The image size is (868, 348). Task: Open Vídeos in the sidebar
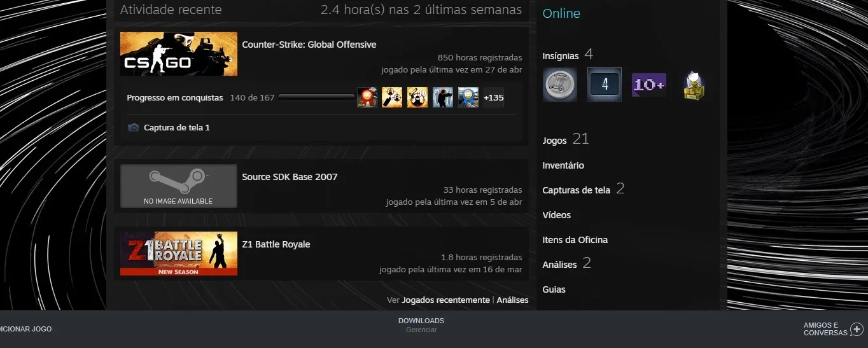pos(557,215)
